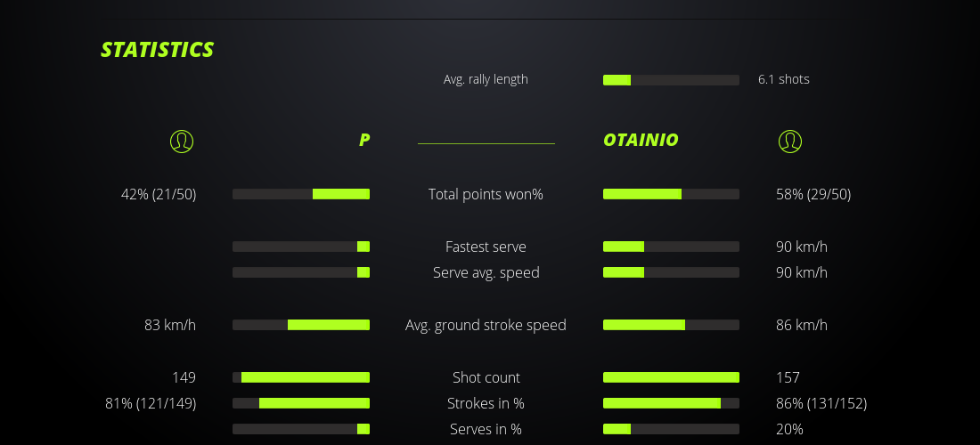
Task: Click the 58% (29/50) value
Action: (813, 194)
